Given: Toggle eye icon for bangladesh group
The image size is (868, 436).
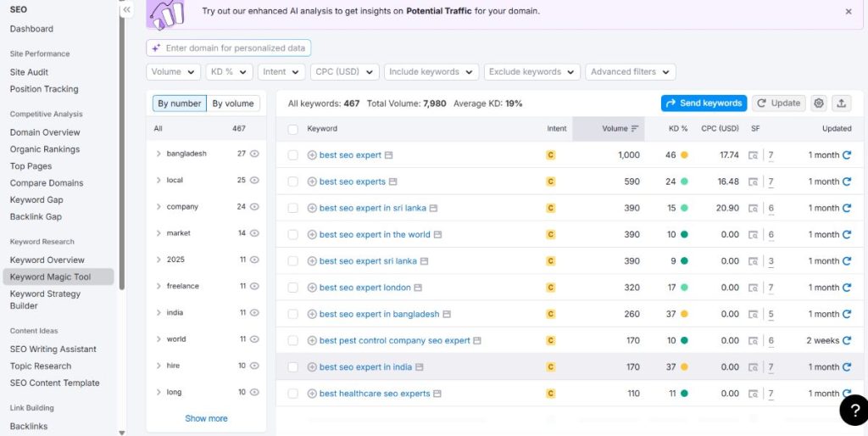Looking at the screenshot, I should tap(254, 154).
